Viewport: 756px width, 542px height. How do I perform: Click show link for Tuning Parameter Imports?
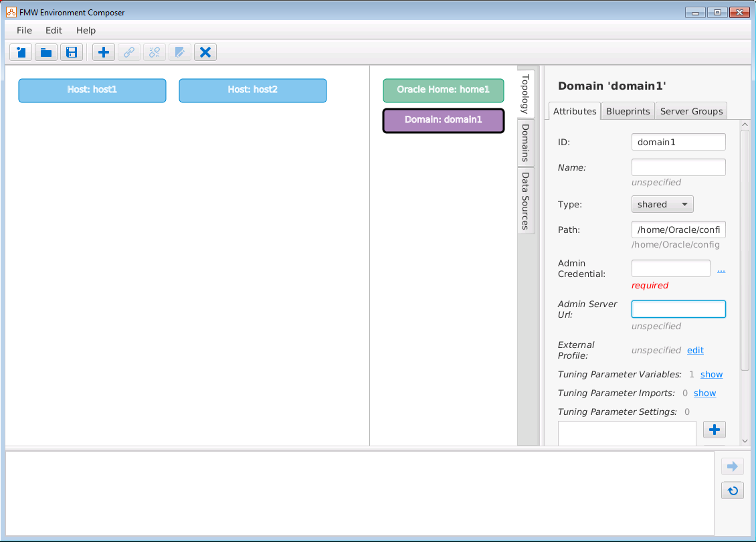click(704, 393)
